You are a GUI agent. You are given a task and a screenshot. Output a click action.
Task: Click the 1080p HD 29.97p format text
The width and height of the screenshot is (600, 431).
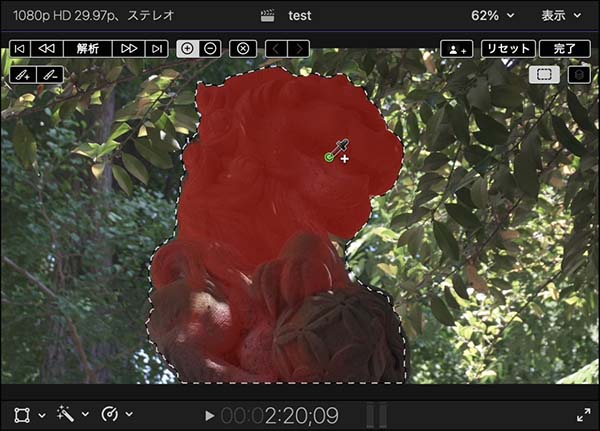pos(65,16)
